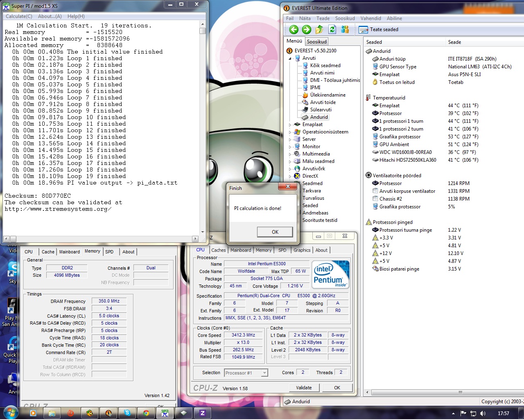
Task: Click the network icon in system tray
Action: coord(473,413)
